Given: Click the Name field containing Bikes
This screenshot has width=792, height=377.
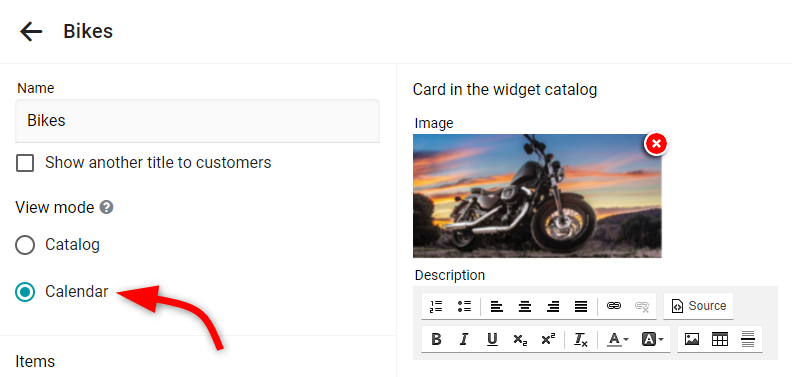Looking at the screenshot, I should coord(197,121).
